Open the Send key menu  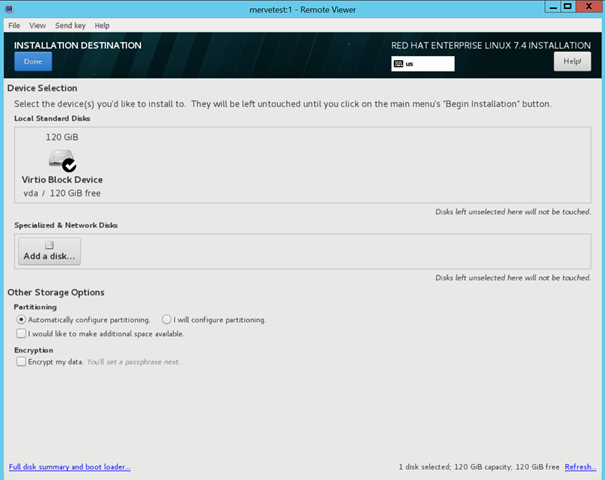coord(70,25)
